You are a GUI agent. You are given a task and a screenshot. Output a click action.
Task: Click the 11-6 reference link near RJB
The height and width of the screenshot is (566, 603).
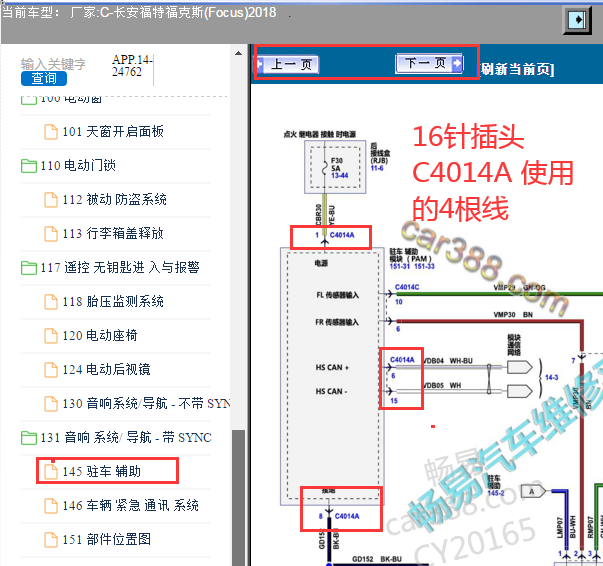[x=377, y=168]
